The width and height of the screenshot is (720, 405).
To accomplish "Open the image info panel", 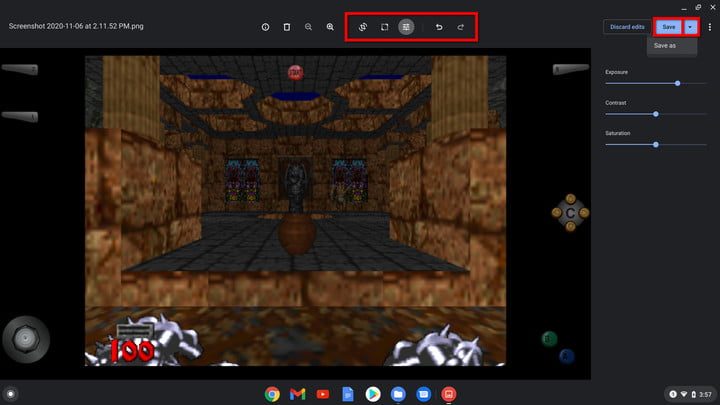I will (265, 27).
